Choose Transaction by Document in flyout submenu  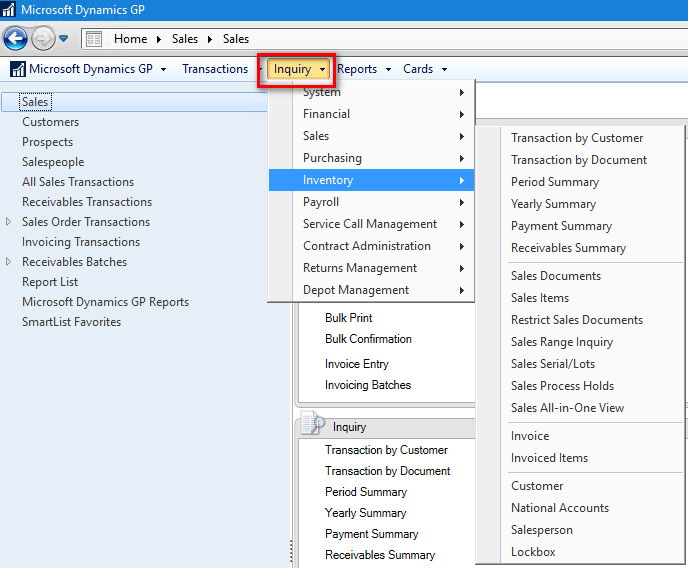(x=579, y=160)
